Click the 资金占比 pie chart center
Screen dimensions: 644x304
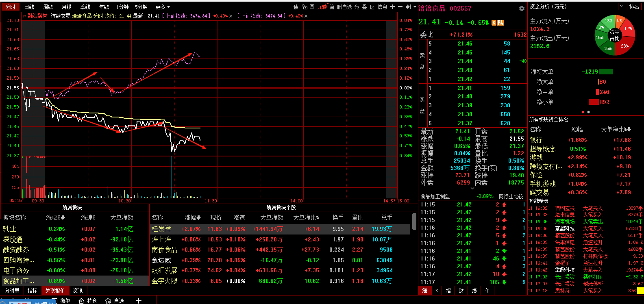(615, 35)
